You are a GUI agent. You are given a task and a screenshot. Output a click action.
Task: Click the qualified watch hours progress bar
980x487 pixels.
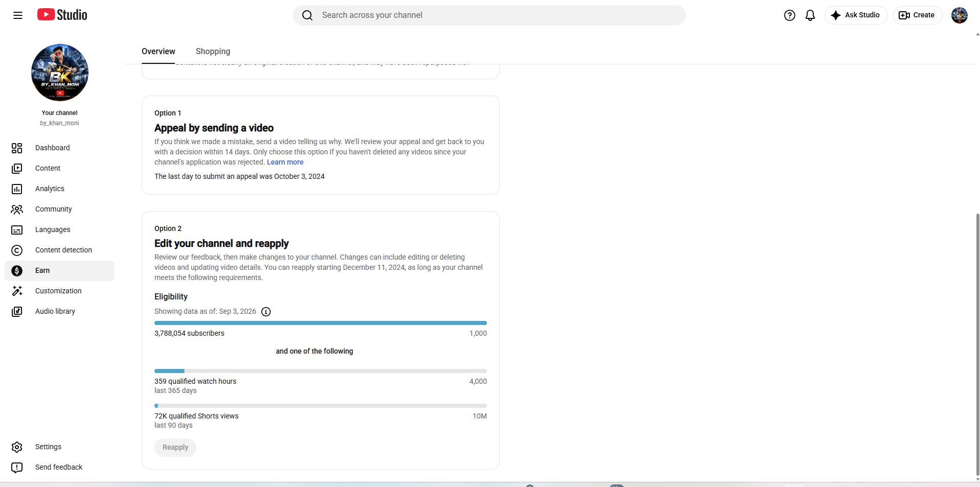[x=321, y=371]
